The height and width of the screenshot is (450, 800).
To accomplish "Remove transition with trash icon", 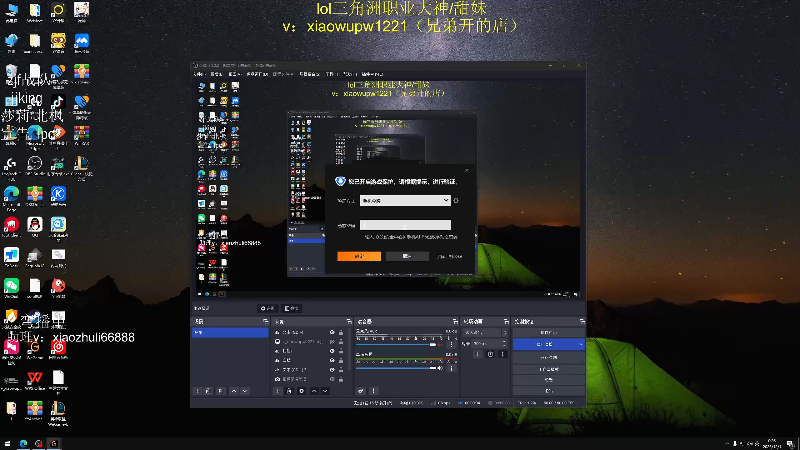I will click(490, 354).
